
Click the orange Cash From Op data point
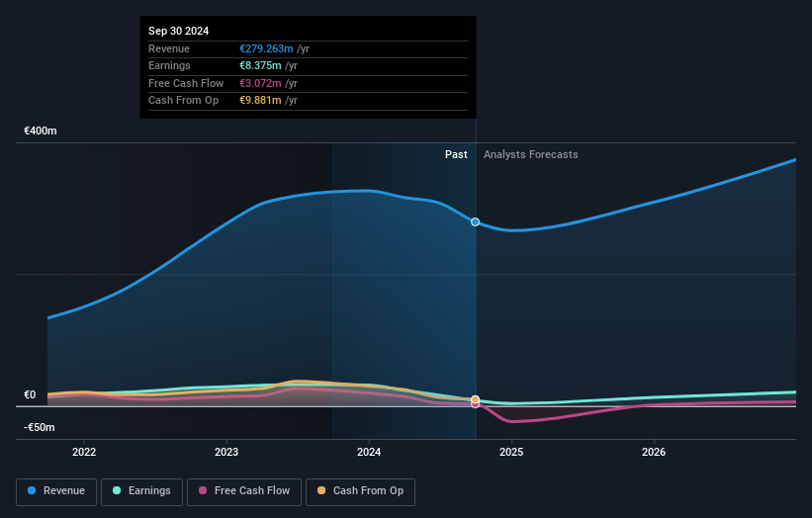pyautogui.click(x=475, y=399)
